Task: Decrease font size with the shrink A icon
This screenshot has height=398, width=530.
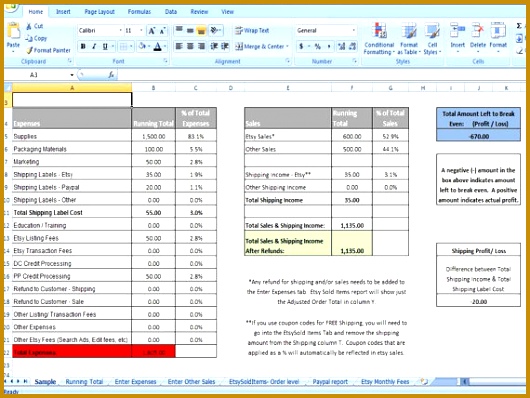Action: (x=162, y=31)
